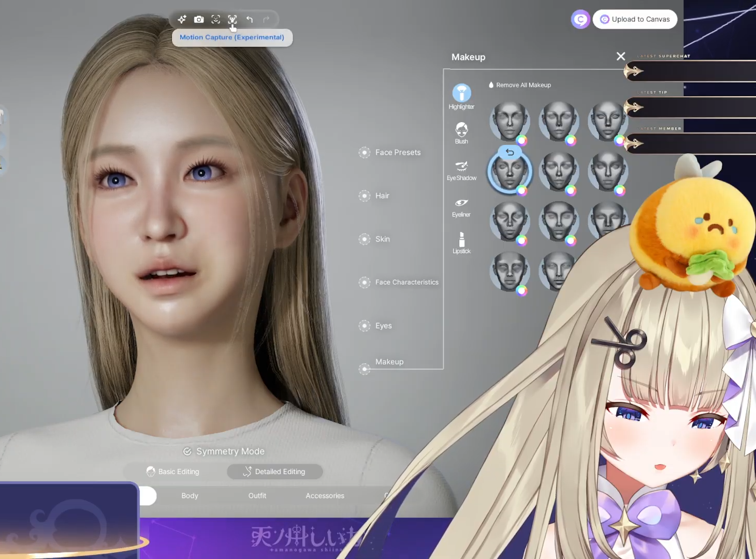
Task: Click the face scan icon in top toolbar
Action: tap(216, 20)
